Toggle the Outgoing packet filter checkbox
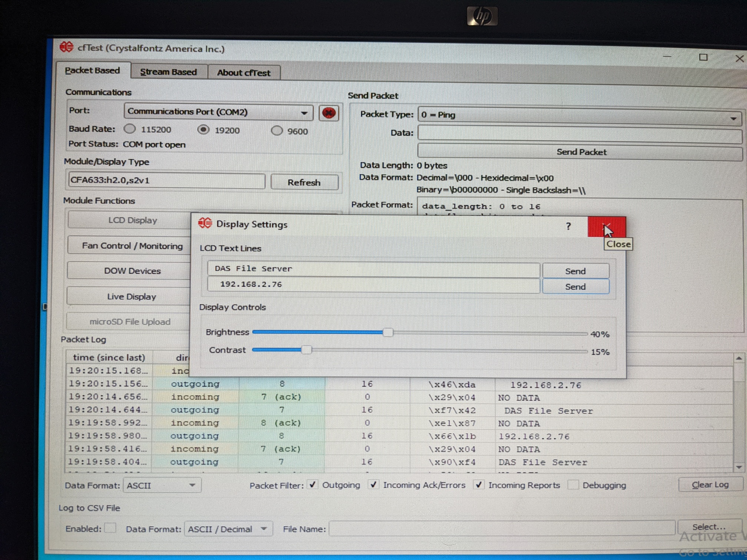The image size is (747, 560). coord(313,484)
